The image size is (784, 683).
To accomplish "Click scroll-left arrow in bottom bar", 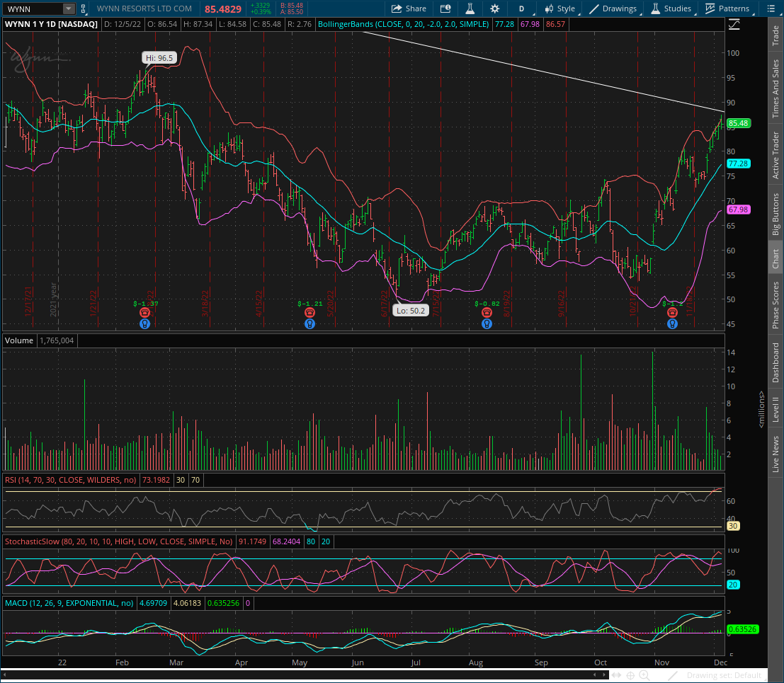I will pyautogui.click(x=594, y=675).
